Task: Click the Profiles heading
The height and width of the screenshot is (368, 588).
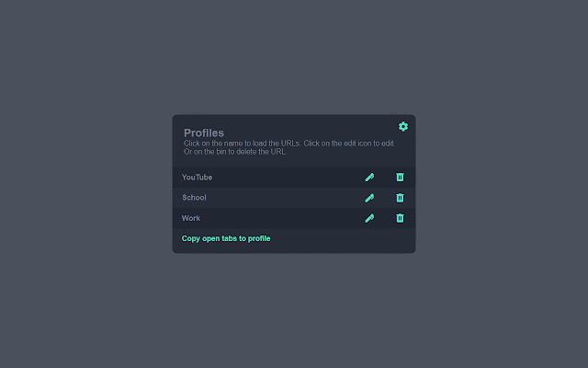Action: 204,132
